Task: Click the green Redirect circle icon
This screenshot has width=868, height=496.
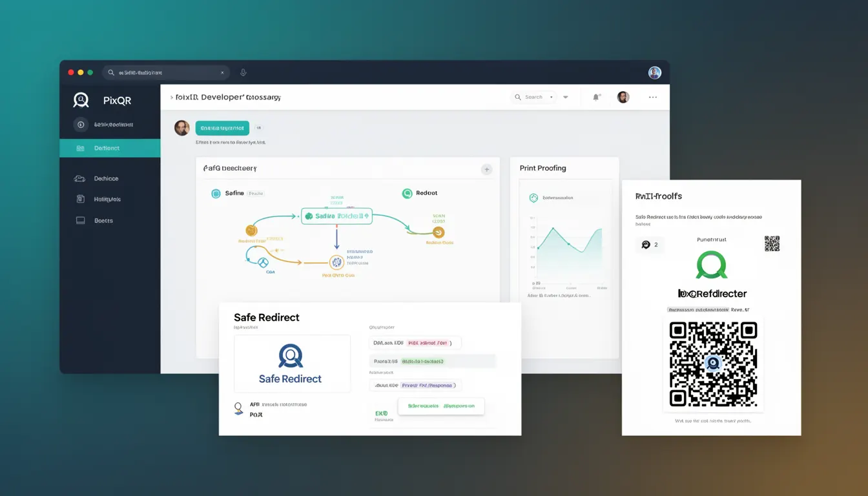Action: click(407, 193)
